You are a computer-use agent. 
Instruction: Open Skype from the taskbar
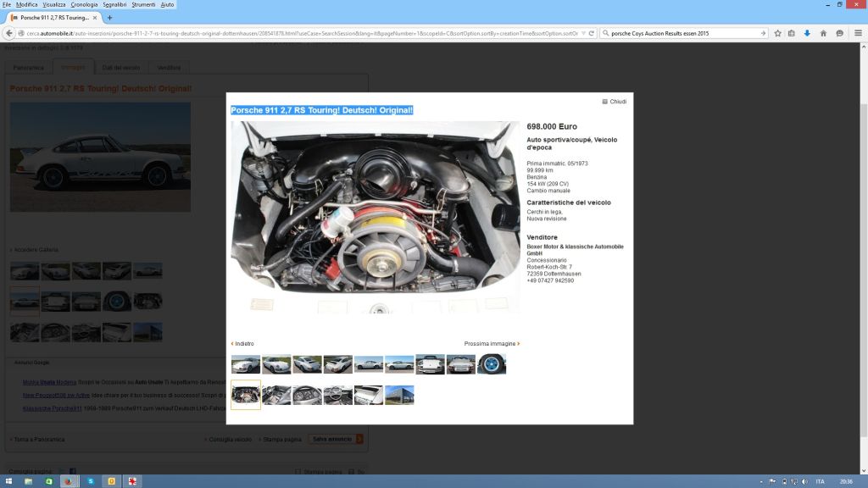pos(90,481)
